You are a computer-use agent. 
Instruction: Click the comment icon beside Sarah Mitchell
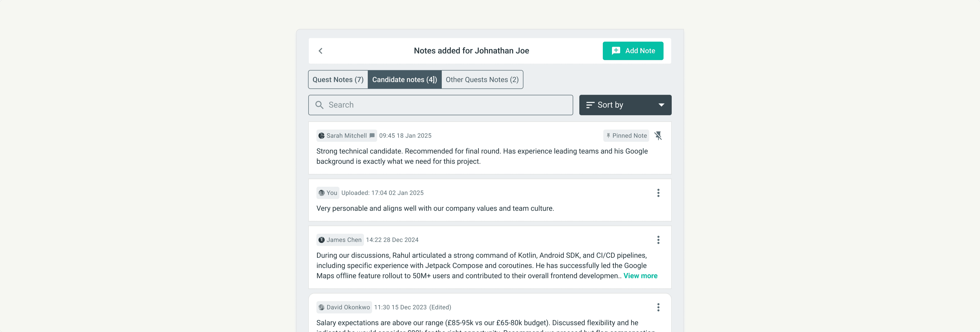point(372,136)
